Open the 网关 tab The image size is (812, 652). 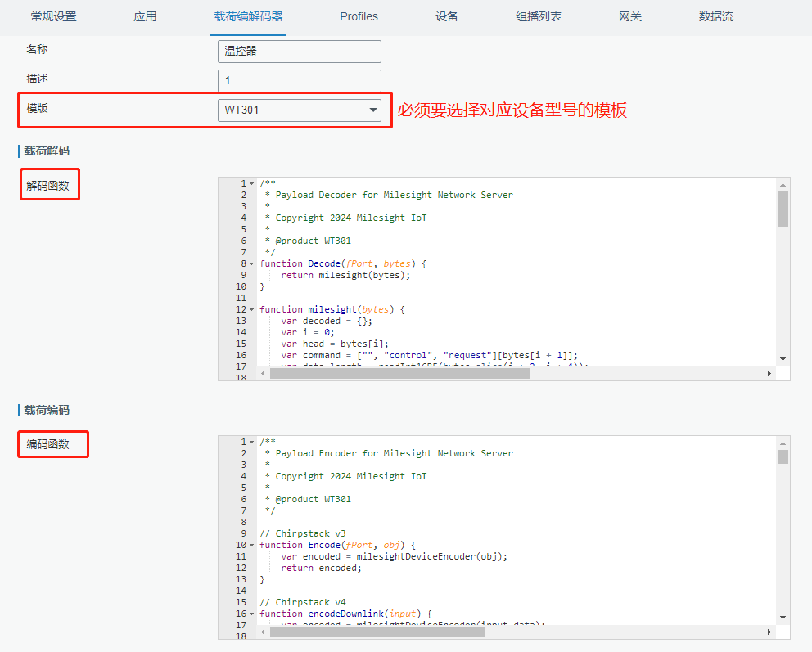point(630,16)
